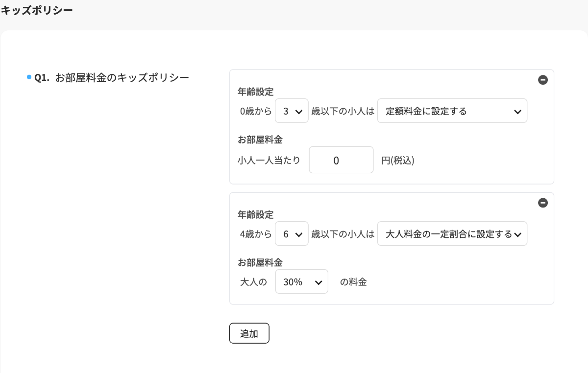Click the キッズポリシー page heading
The width and height of the screenshot is (588, 373).
point(37,10)
